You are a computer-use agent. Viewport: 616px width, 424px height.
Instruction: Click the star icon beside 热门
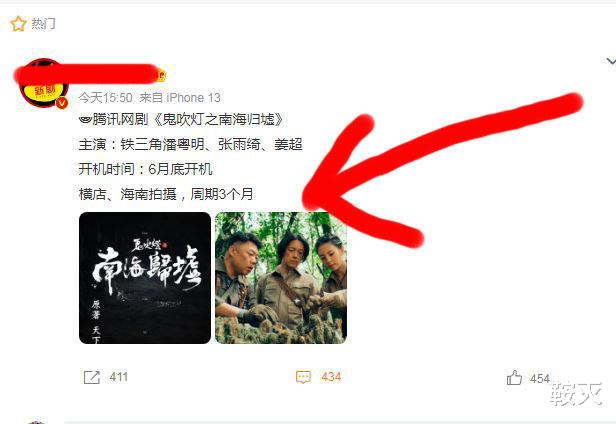18,24
